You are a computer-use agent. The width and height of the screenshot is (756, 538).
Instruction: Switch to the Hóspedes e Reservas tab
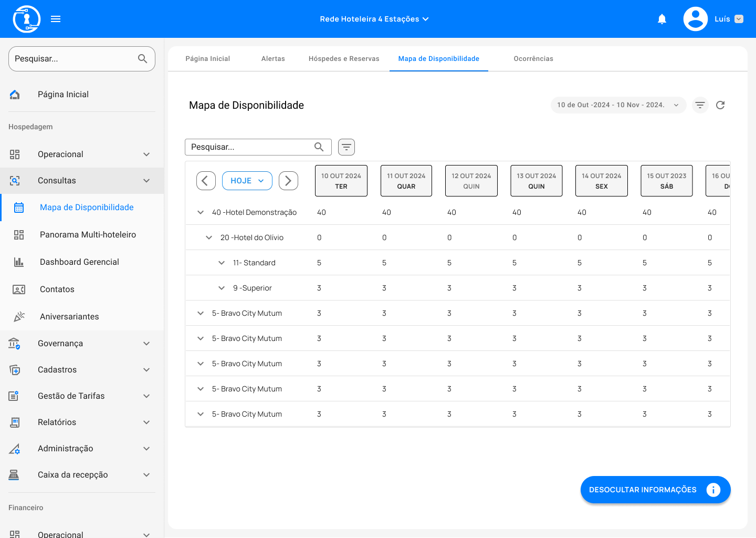(x=344, y=59)
